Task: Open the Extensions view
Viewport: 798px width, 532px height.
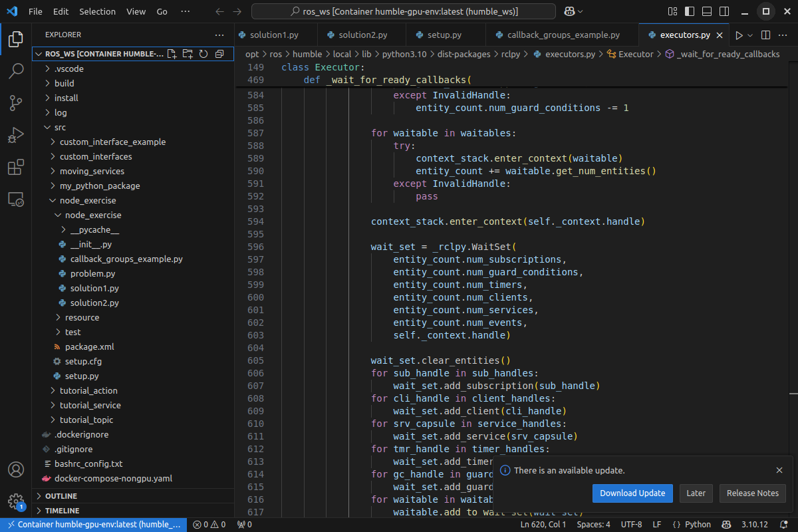Action: tap(16, 168)
